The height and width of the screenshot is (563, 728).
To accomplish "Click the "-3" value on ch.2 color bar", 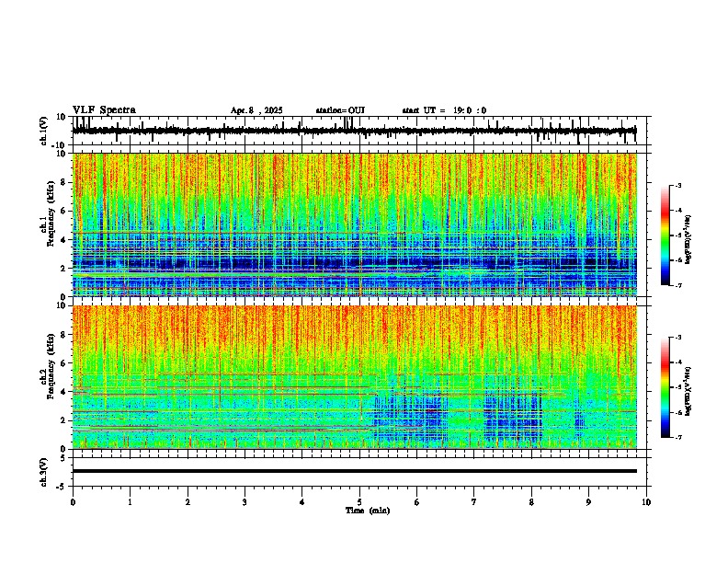I will [677, 338].
